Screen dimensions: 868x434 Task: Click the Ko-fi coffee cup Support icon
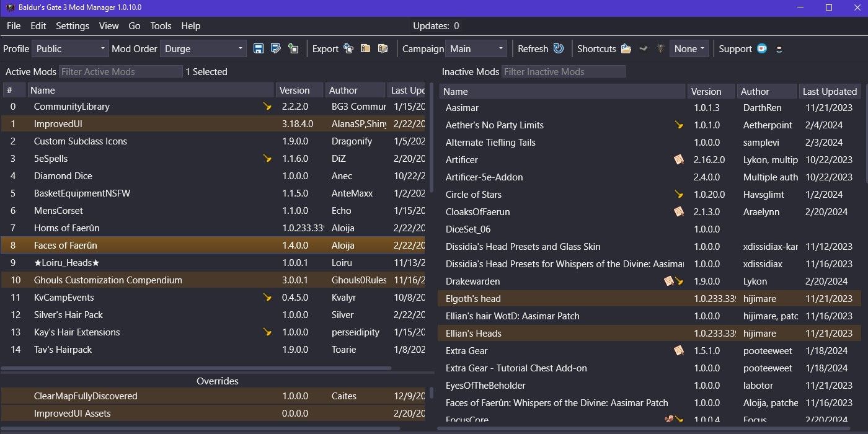[x=762, y=48]
